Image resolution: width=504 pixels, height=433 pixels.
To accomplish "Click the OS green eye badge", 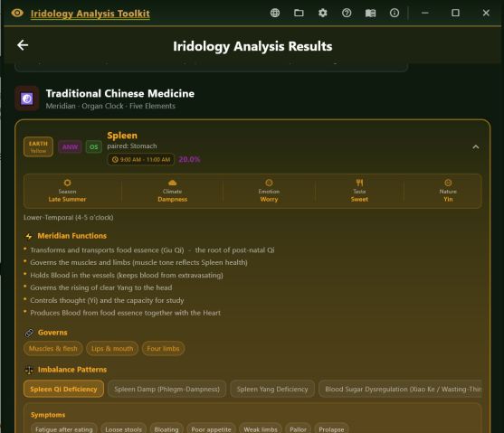I will click(93, 147).
